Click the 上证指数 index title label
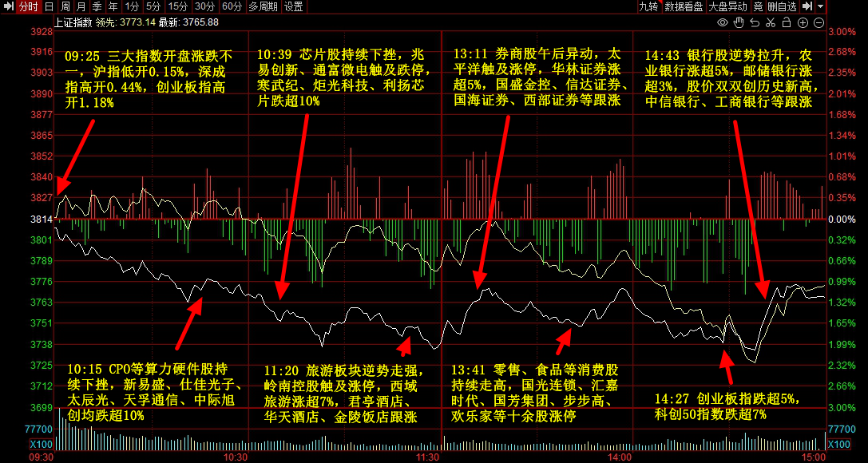The height and width of the screenshot is (463, 868). tap(72, 22)
